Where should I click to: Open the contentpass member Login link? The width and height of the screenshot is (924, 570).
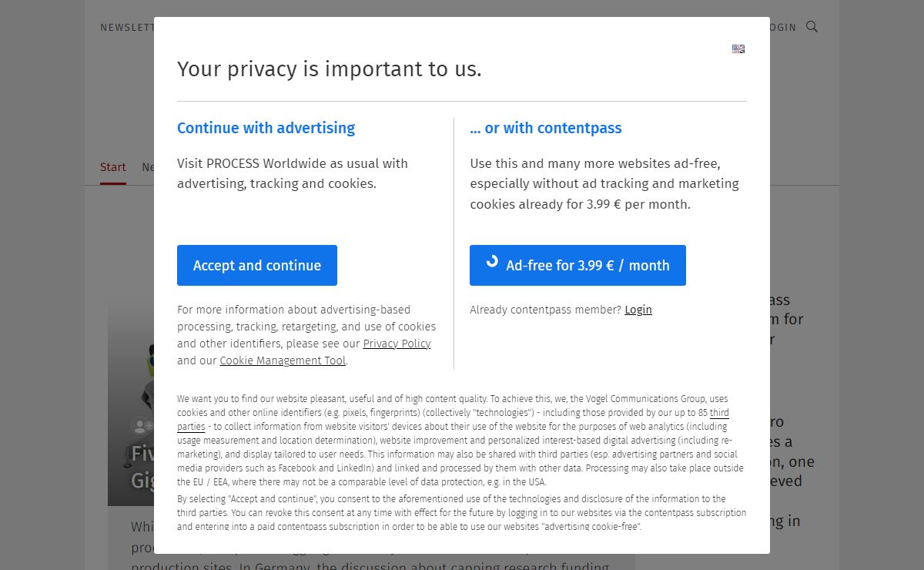tap(638, 310)
